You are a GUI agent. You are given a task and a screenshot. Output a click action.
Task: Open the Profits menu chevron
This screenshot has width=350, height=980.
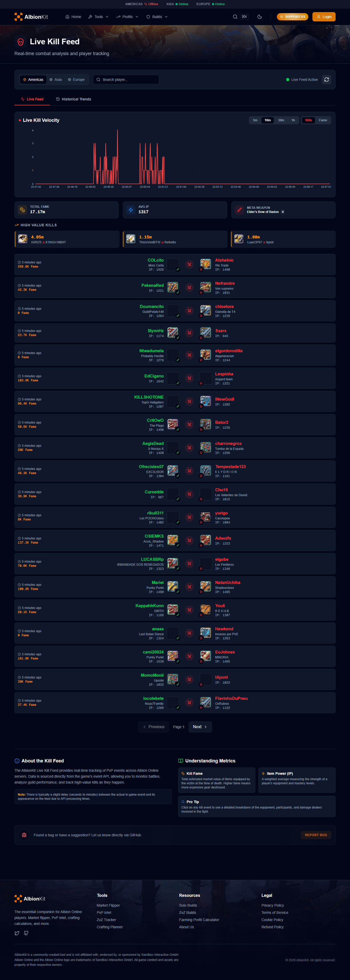click(x=127, y=16)
